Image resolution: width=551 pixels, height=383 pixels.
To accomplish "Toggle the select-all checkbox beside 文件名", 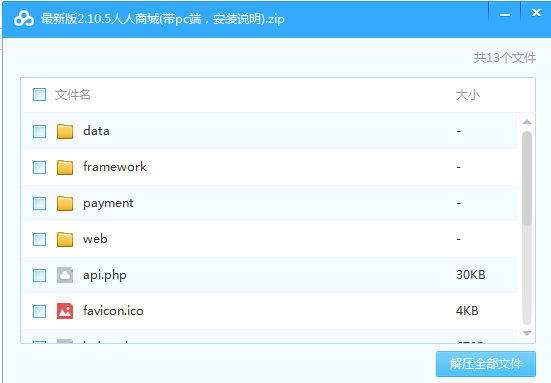I will point(39,95).
